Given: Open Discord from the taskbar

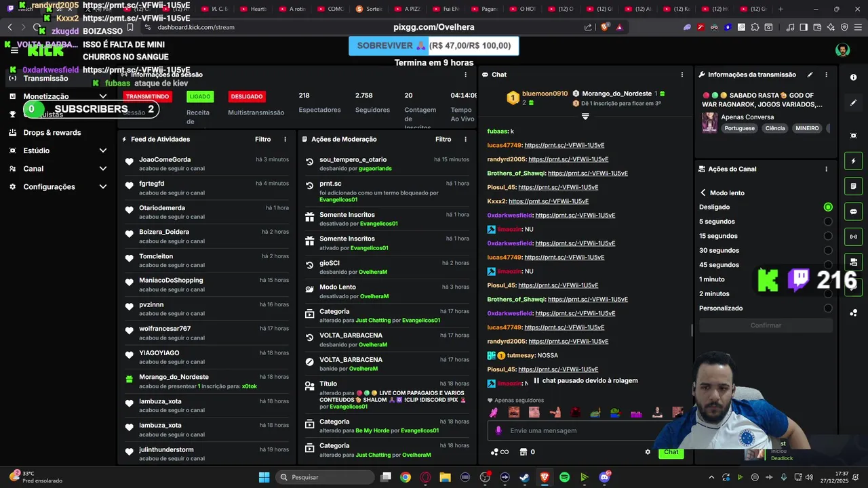Looking at the screenshot, I should [604, 477].
